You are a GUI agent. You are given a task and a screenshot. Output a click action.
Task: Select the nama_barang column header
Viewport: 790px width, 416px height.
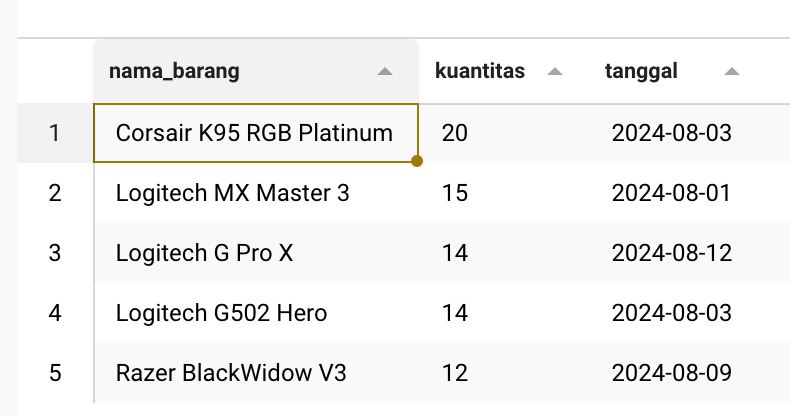click(174, 71)
